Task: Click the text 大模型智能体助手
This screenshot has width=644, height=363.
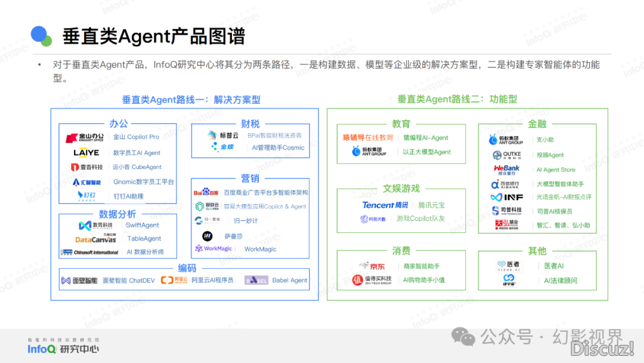Action: pyautogui.click(x=560, y=184)
